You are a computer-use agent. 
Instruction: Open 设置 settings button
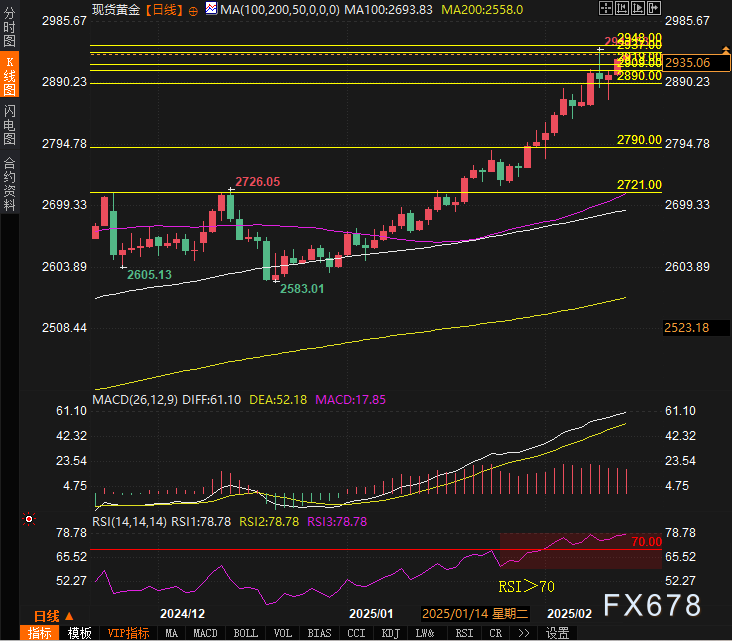(x=557, y=633)
